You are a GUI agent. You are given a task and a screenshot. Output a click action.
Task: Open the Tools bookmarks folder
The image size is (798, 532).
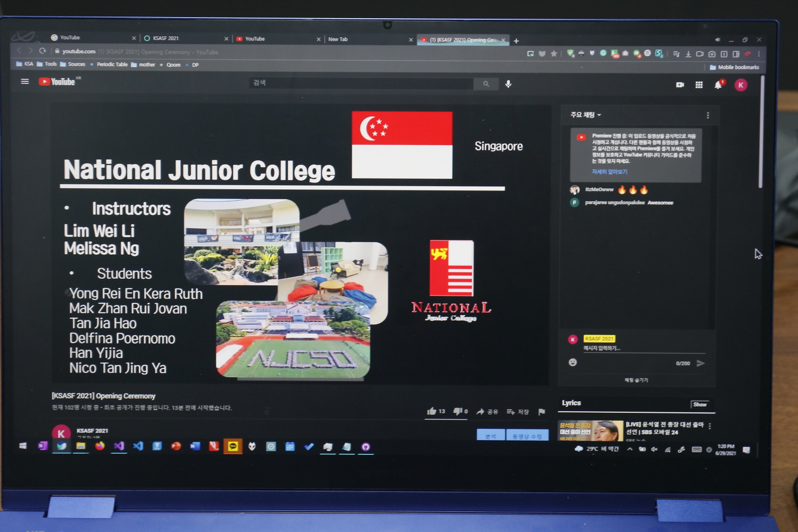(x=47, y=64)
